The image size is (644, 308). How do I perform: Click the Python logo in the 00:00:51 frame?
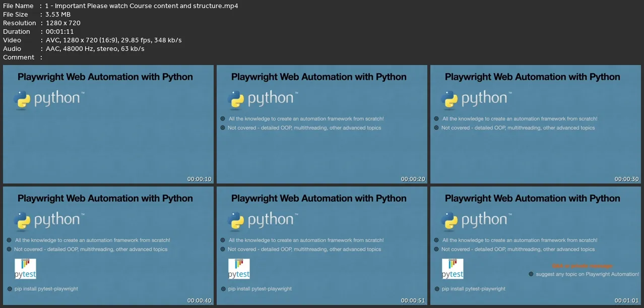tap(263, 221)
